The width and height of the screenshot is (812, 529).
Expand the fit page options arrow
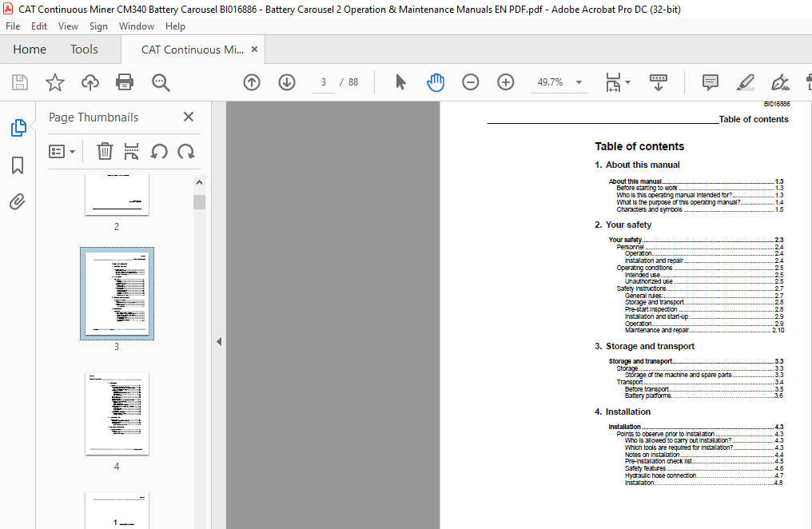627,82
